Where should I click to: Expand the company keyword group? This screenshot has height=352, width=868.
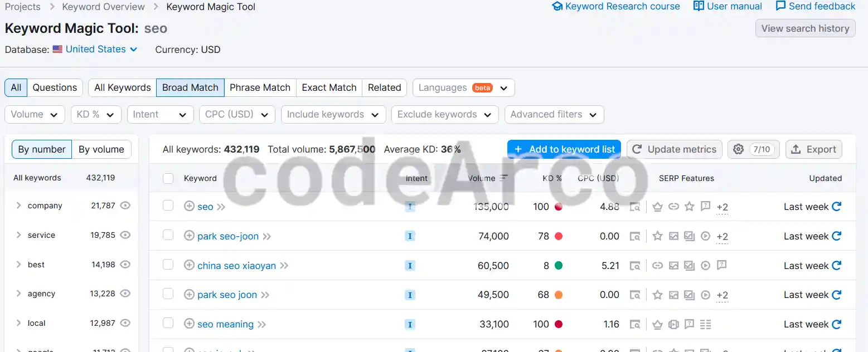(x=18, y=206)
